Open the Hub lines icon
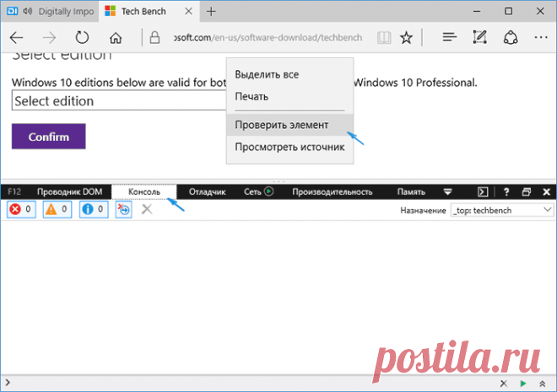This screenshot has height=392, width=557. click(x=449, y=36)
